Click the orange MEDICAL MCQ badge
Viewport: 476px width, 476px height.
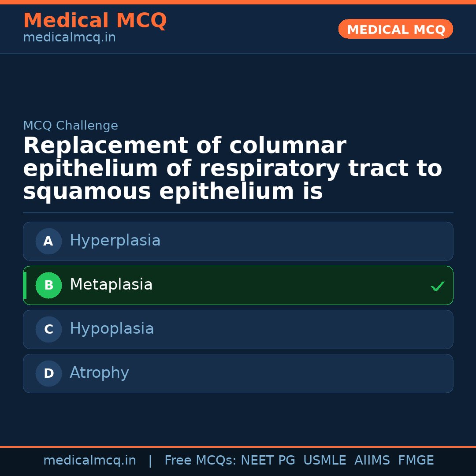click(395, 29)
